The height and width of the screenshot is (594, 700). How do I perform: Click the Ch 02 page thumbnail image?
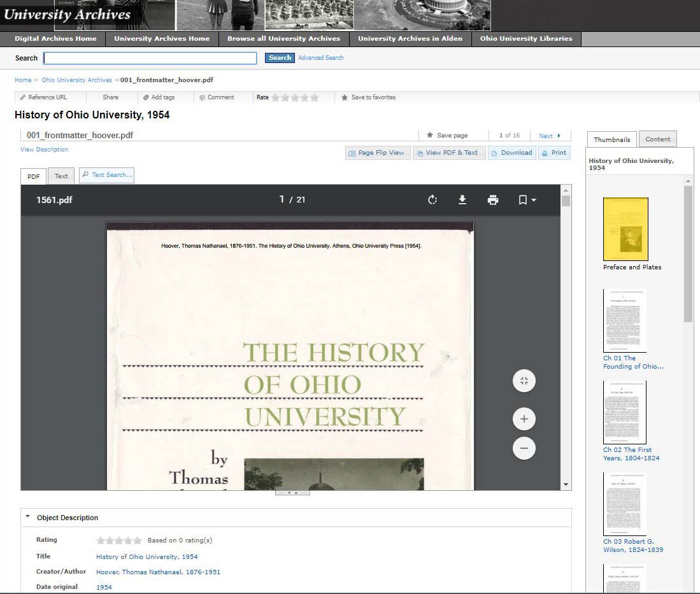[x=625, y=413]
